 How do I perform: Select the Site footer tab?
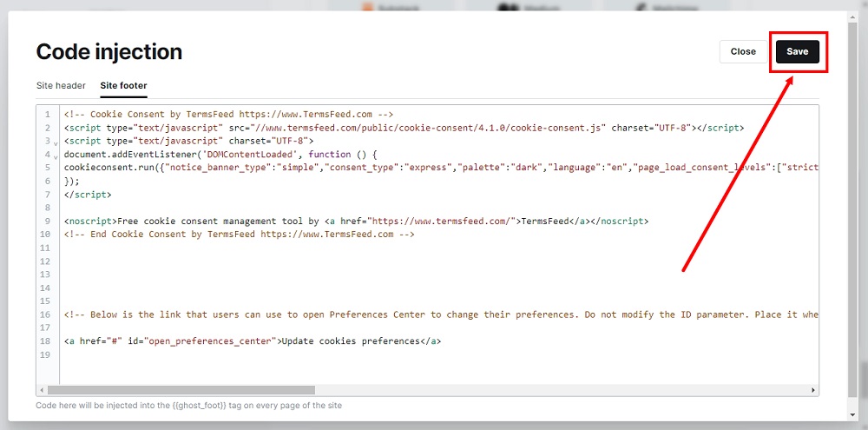point(123,85)
